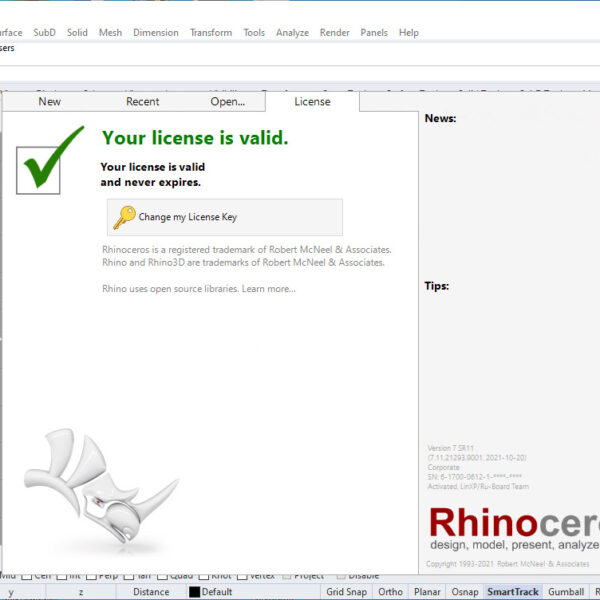Open the Transform menu
Viewport: 600px width, 600px height.
click(211, 33)
